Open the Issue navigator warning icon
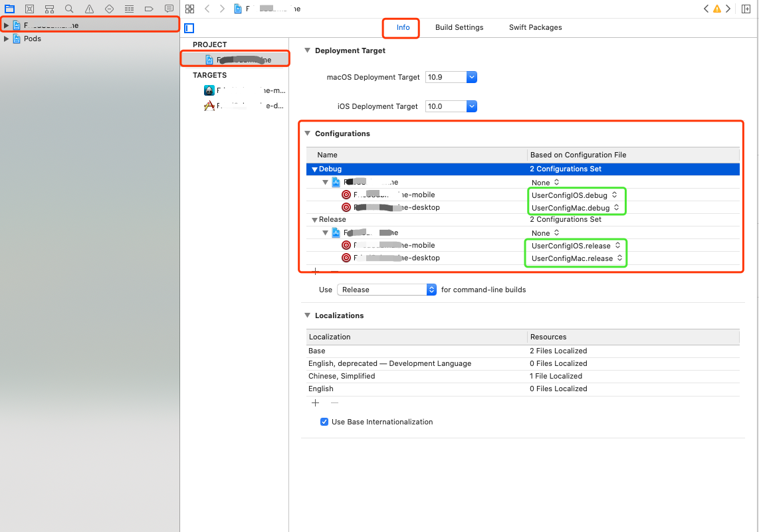 (89, 9)
